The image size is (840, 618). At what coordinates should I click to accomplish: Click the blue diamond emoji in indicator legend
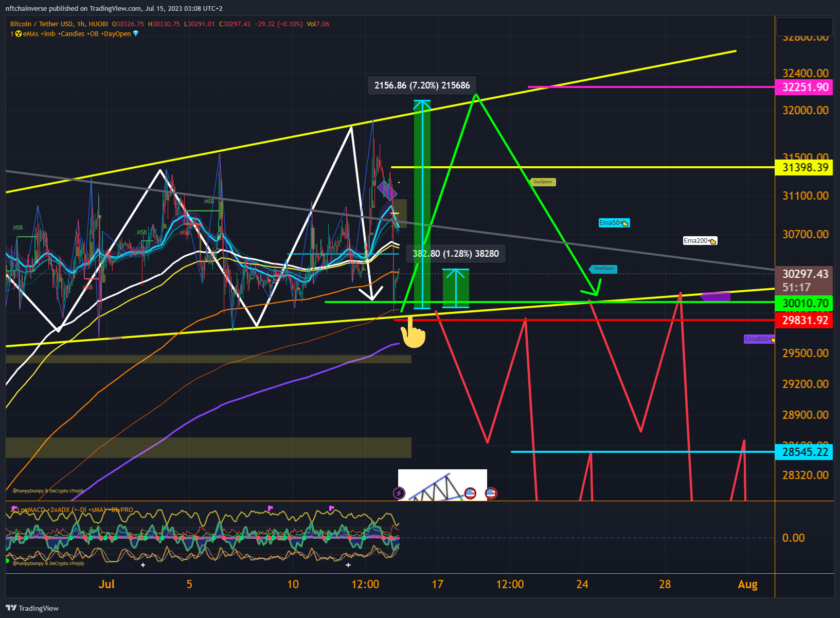[x=136, y=34]
